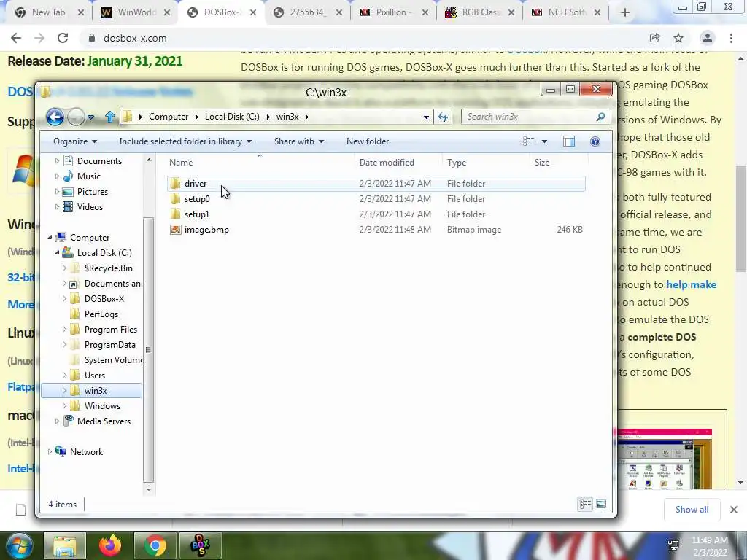
Task: Expand the Program Files folder node
Action: click(x=64, y=330)
